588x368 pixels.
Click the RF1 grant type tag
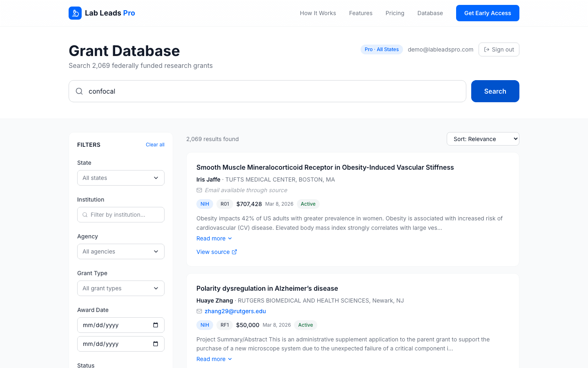tap(225, 325)
